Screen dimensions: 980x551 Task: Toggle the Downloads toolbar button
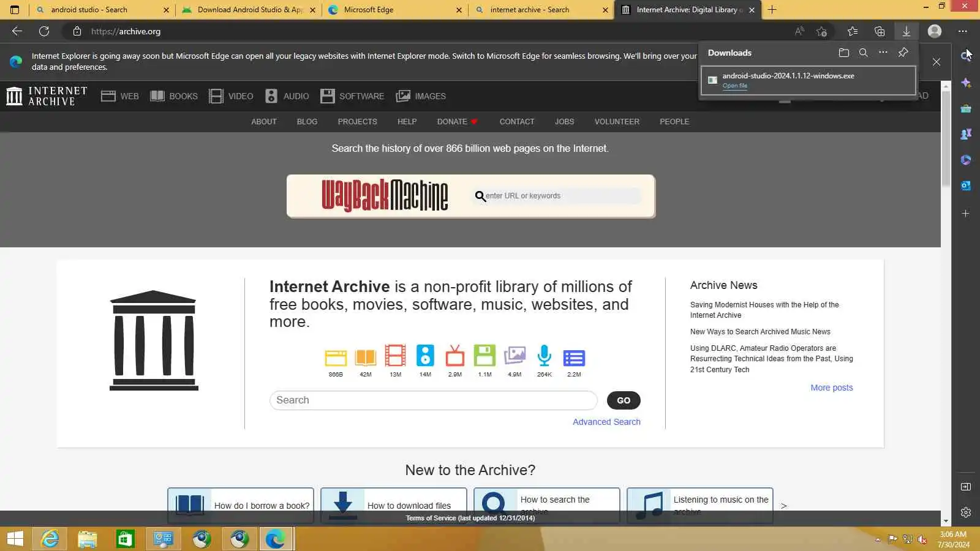pos(907,31)
